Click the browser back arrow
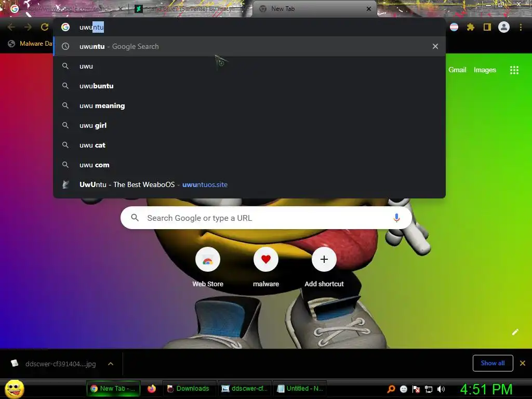Viewport: 532px width, 399px height. pyautogui.click(x=11, y=27)
